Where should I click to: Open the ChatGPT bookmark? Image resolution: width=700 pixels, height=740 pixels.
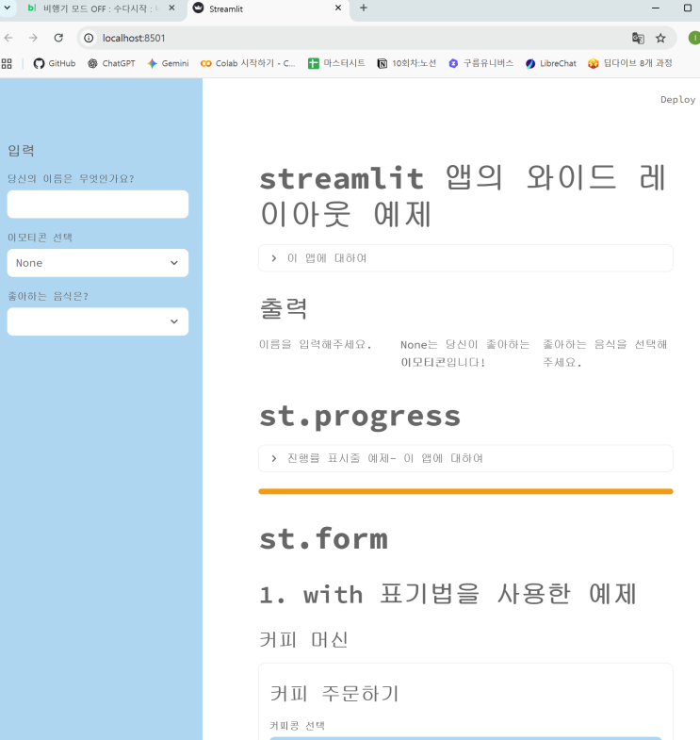pos(111,63)
